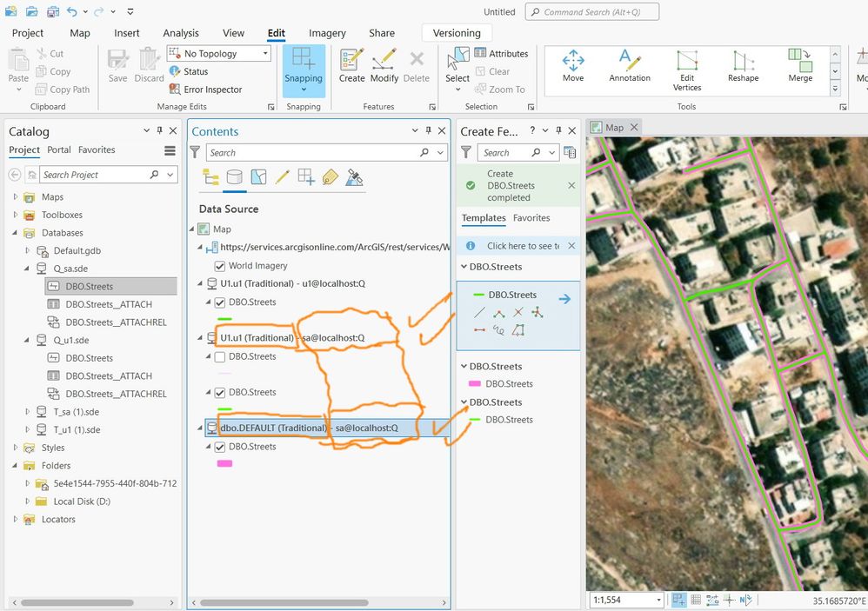Image resolution: width=868 pixels, height=611 pixels.
Task: Switch to Favorites tab in Create Features
Action: [x=531, y=218]
